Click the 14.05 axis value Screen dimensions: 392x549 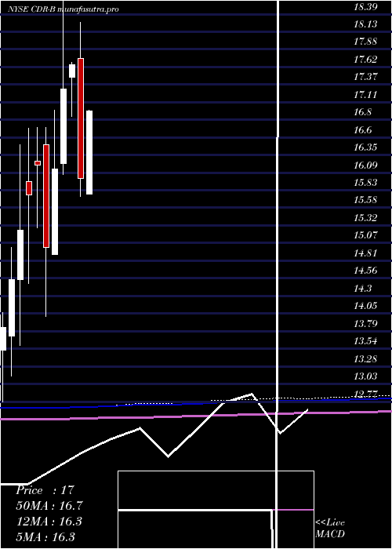click(365, 306)
